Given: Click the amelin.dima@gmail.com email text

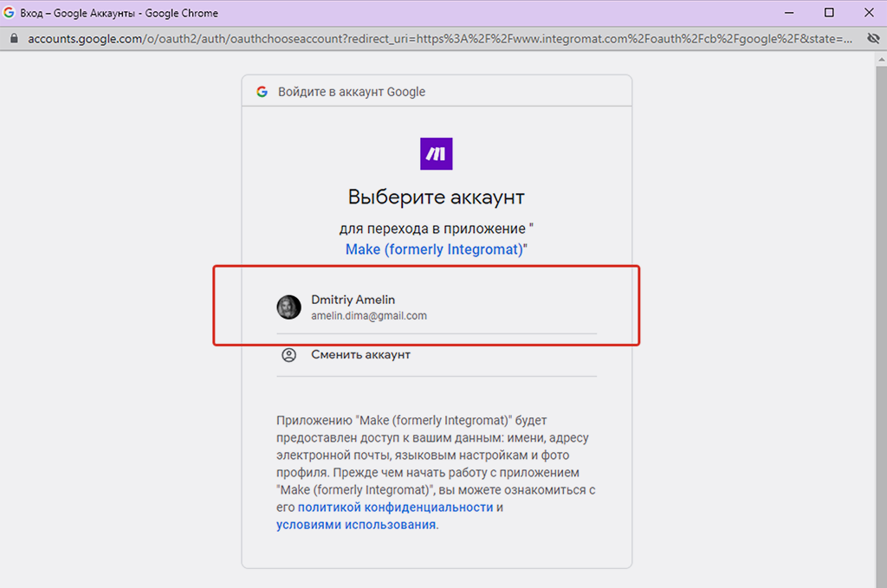Looking at the screenshot, I should [369, 315].
